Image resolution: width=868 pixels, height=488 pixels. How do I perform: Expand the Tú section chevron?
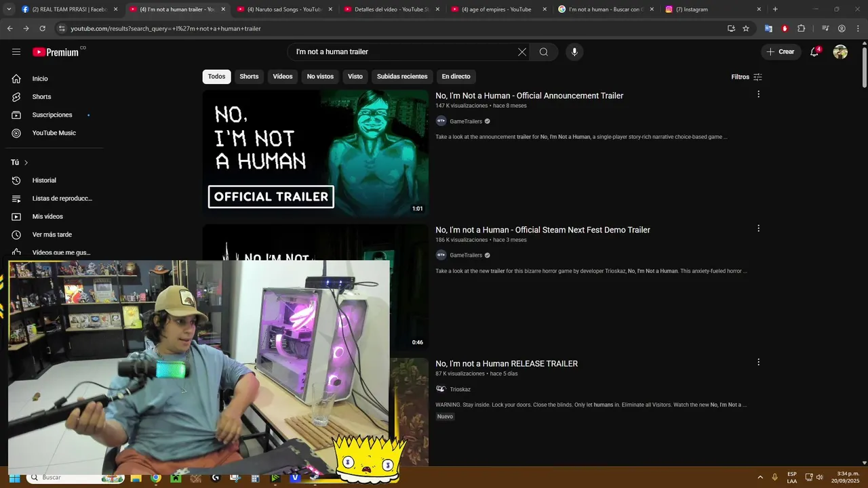(26, 163)
